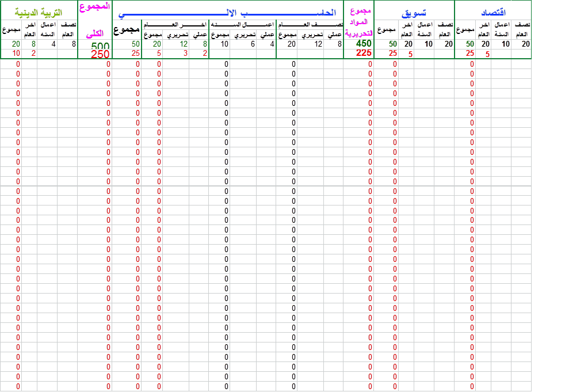
Task: Click اخر العام sub-header under اقتصاد
Action: [x=483, y=29]
